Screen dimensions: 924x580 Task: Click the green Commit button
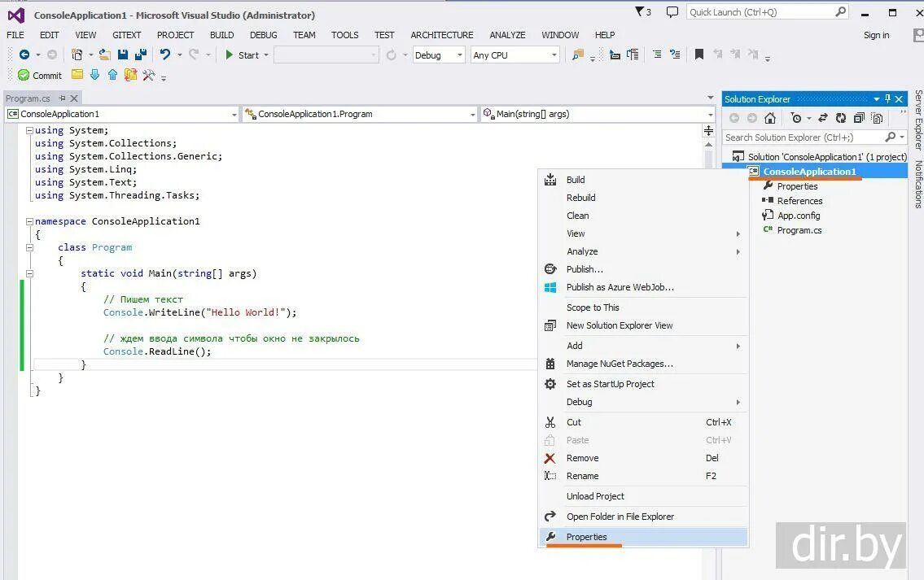(x=40, y=76)
